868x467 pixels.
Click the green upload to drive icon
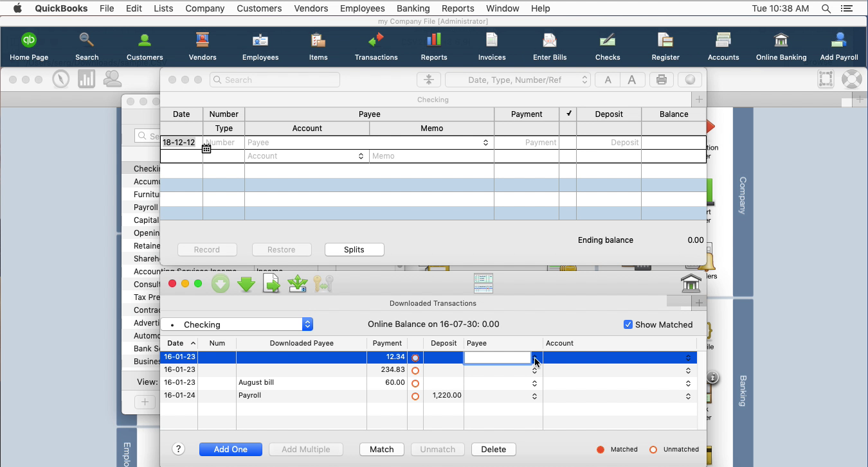pyautogui.click(x=298, y=283)
